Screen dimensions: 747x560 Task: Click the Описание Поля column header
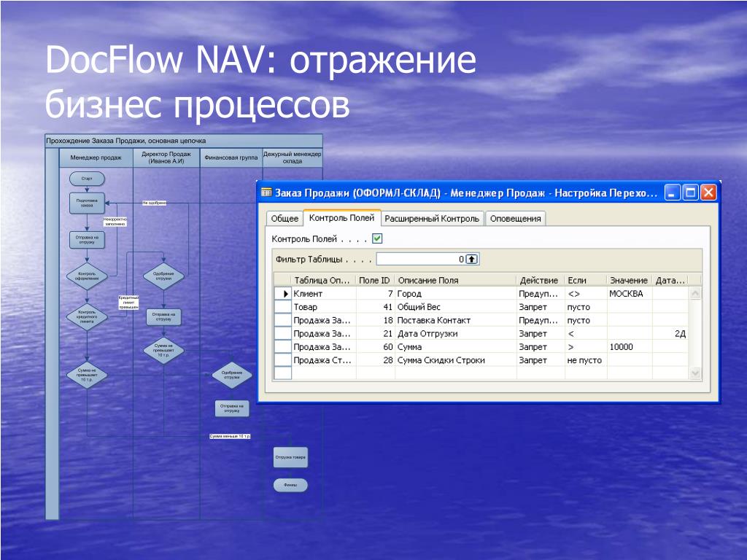point(455,281)
